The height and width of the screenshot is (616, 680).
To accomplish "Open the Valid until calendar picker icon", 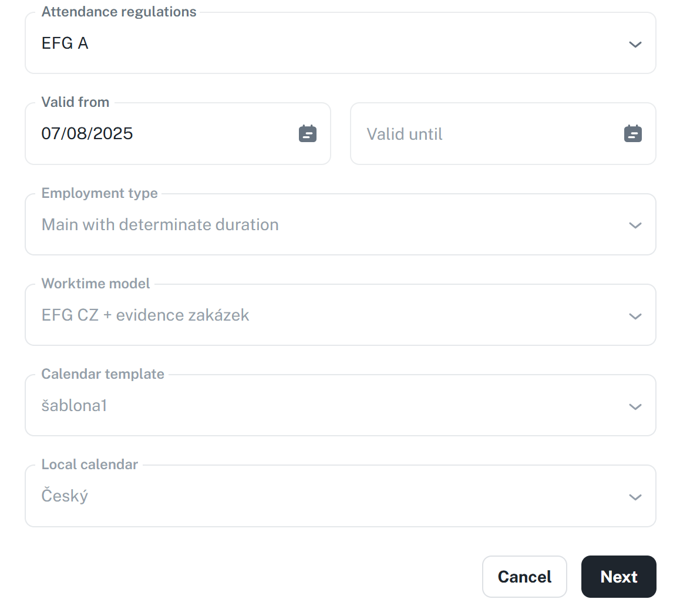I will (x=632, y=134).
